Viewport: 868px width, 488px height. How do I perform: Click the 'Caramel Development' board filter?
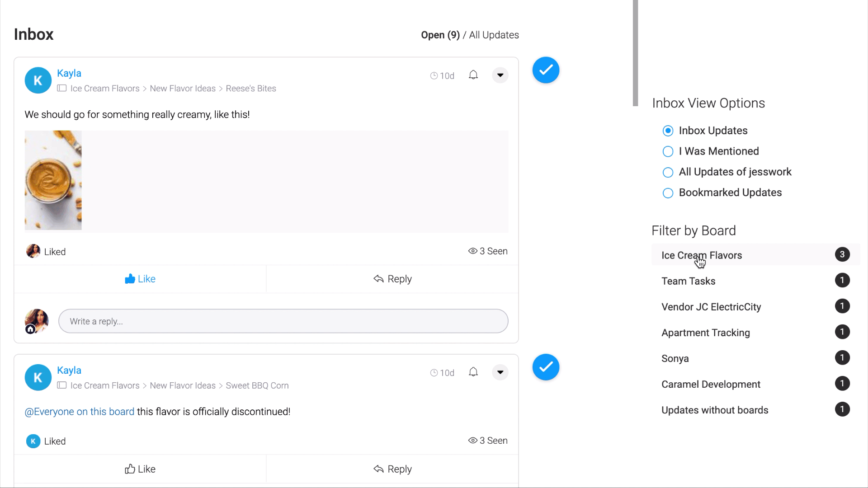(711, 384)
